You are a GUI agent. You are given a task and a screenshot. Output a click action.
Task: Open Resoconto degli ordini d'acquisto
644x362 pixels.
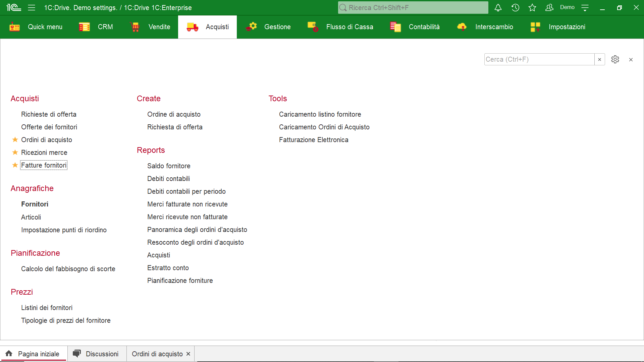tap(196, 242)
